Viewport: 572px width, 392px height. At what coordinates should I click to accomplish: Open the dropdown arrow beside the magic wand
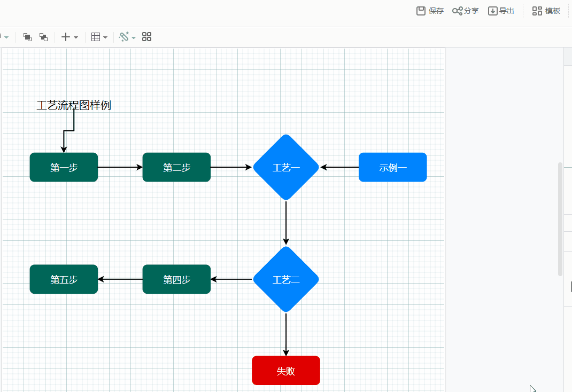coord(134,37)
